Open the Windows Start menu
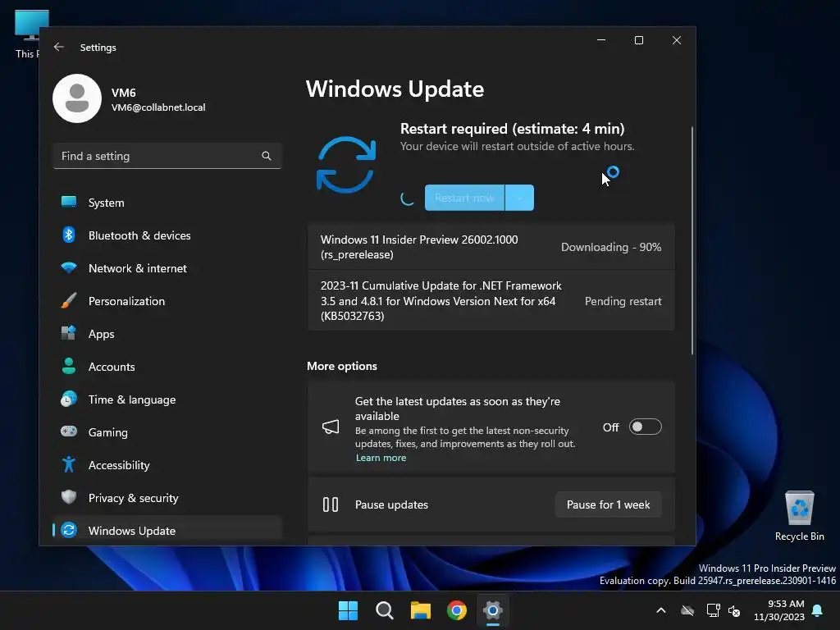The image size is (840, 630). click(348, 610)
